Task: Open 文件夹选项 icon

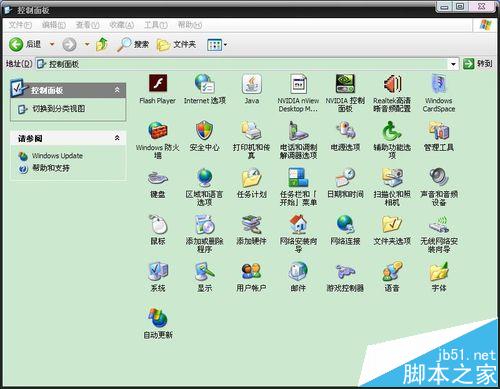Action: [392, 224]
